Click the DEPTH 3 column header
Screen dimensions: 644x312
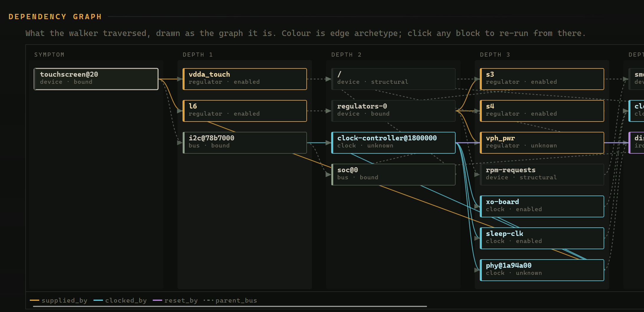pos(495,55)
